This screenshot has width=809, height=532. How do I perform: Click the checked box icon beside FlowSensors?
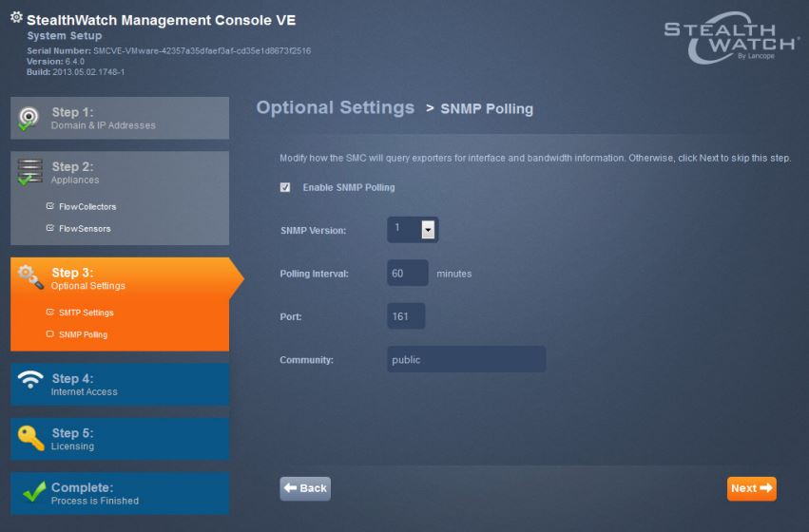[x=50, y=228]
